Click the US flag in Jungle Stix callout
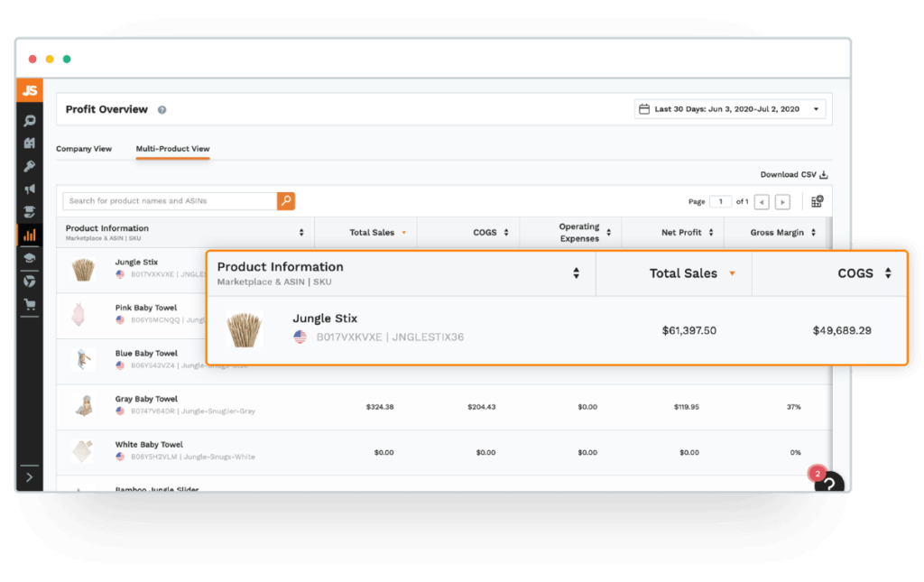This screenshot has height=582, width=924. [300, 337]
